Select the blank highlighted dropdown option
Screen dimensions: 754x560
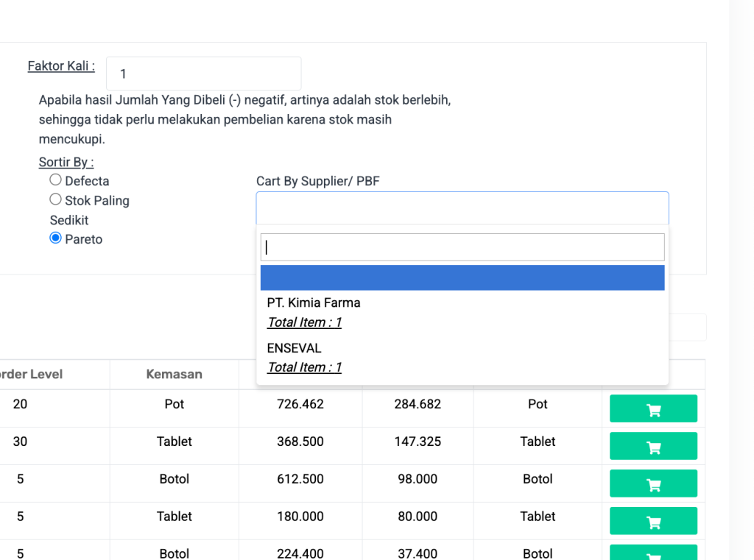click(x=462, y=278)
